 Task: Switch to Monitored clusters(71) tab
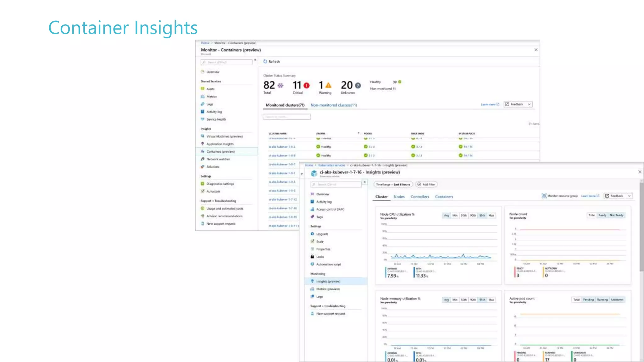[285, 105]
